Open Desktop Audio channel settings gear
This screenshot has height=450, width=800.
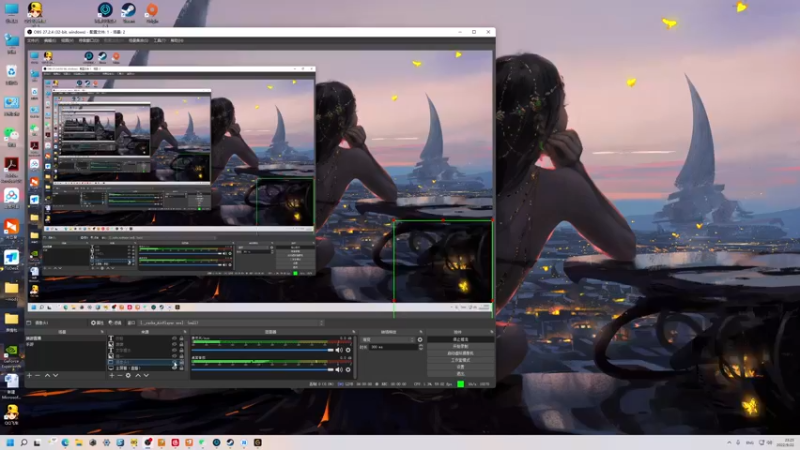(x=348, y=369)
